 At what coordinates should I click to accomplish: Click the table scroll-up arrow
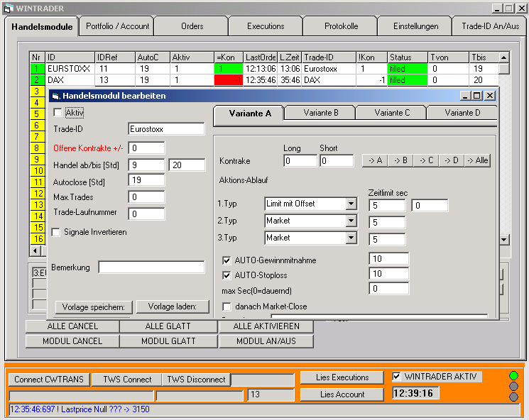(x=504, y=57)
